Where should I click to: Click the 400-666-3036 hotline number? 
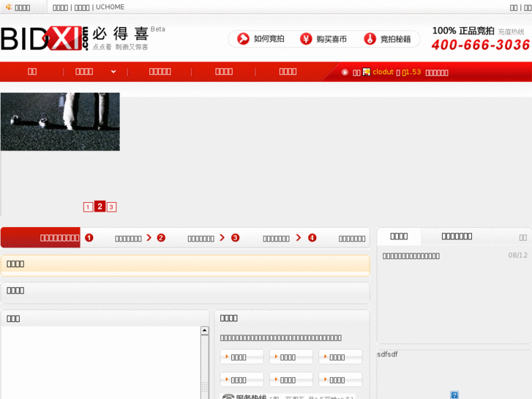[481, 45]
